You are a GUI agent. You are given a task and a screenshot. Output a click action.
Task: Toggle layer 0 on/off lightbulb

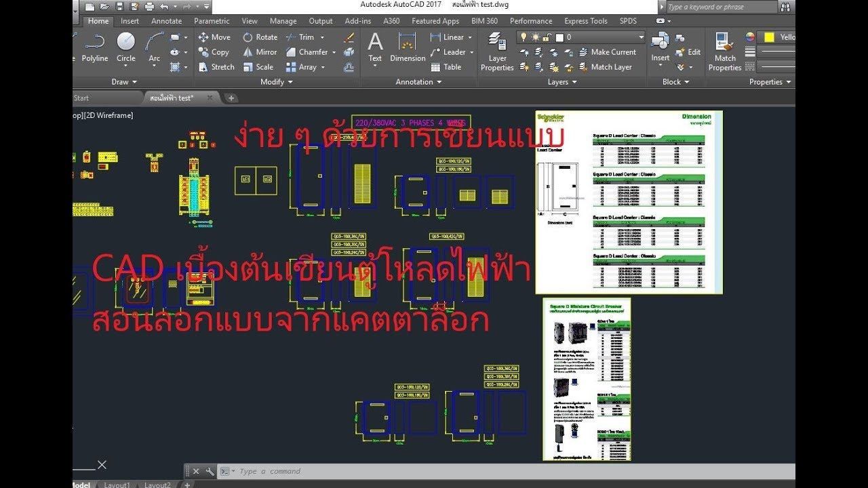click(523, 37)
